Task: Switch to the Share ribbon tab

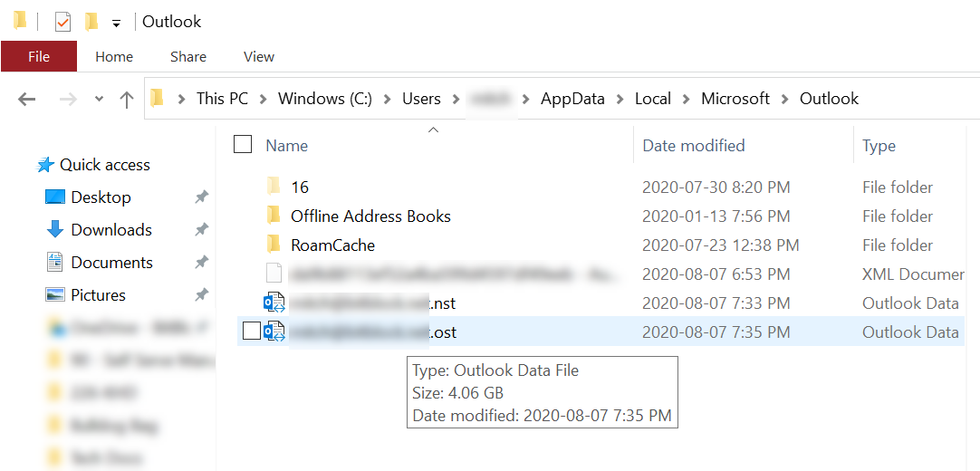Action: 188,57
